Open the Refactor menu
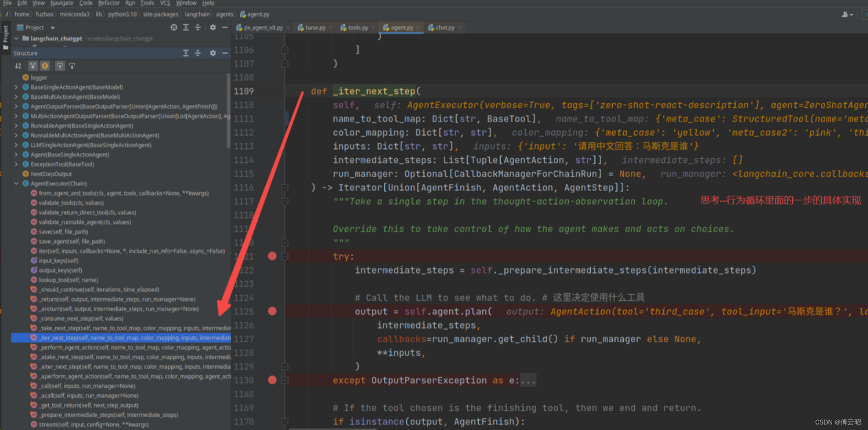The image size is (868, 430). (109, 3)
